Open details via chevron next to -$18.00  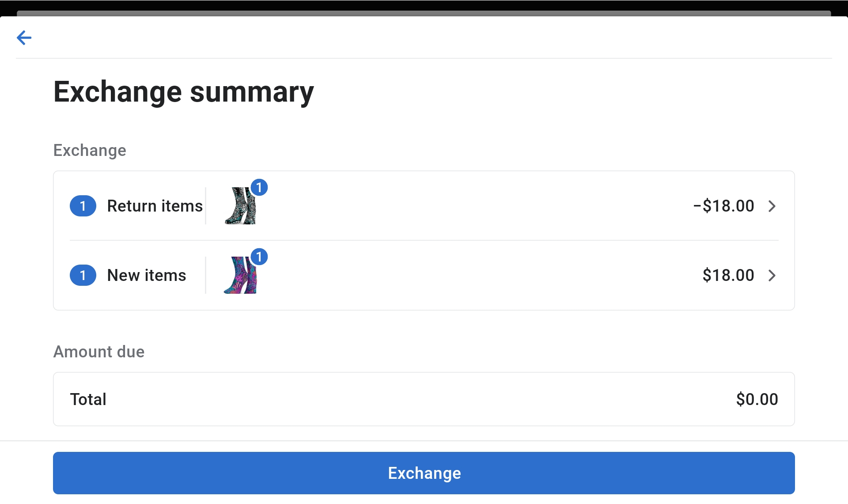click(772, 206)
